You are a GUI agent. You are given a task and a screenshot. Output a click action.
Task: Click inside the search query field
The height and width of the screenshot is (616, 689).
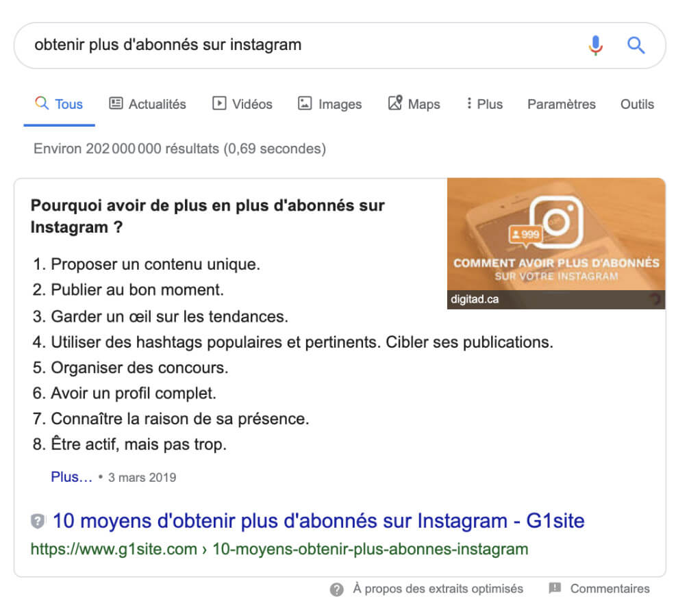click(x=274, y=45)
